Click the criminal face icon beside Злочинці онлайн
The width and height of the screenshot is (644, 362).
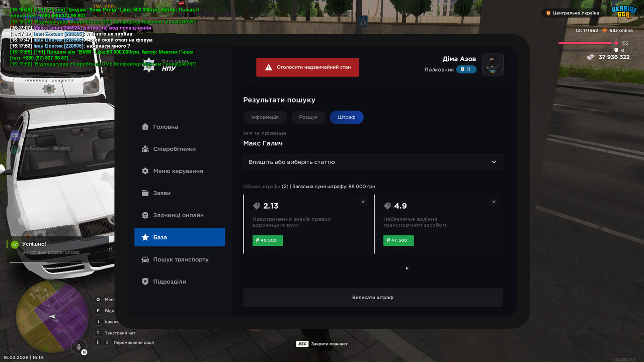coord(145,215)
